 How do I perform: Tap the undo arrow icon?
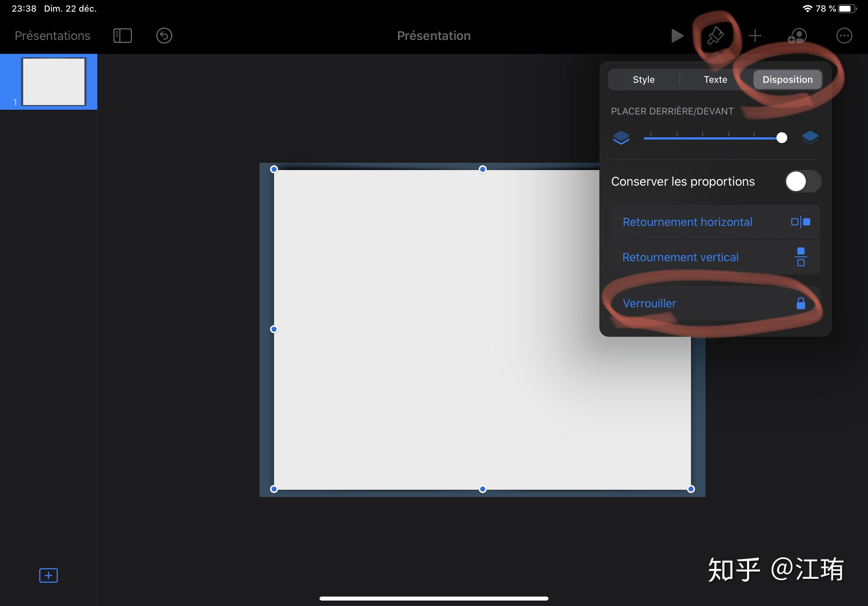click(164, 36)
